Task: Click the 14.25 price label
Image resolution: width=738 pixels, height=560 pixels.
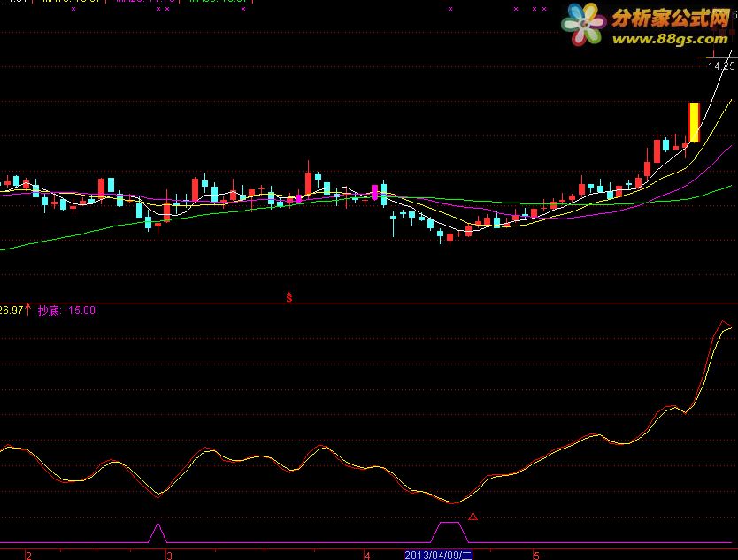Action: coord(721,66)
